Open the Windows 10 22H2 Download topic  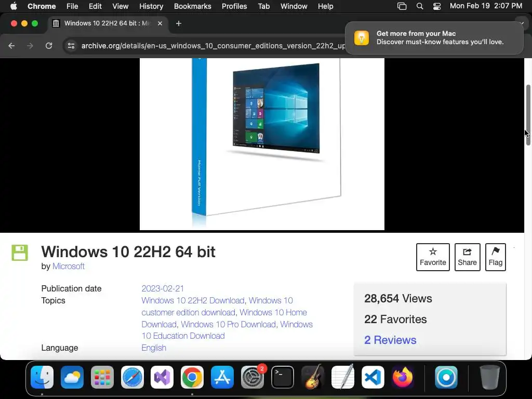pos(193,300)
